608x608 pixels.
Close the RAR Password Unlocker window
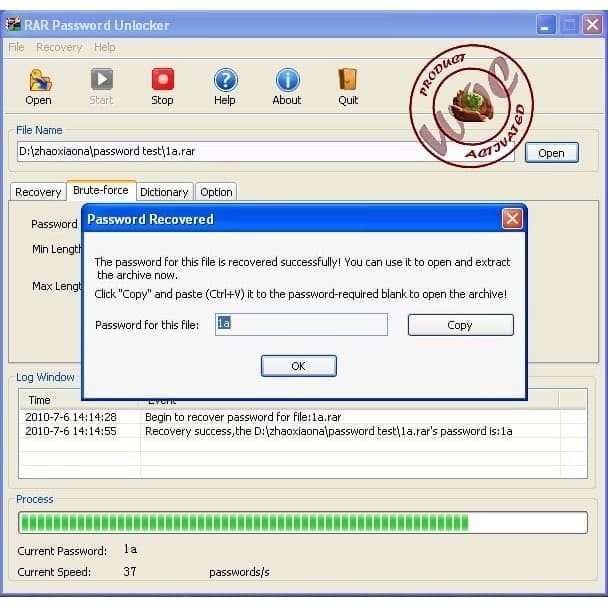(x=592, y=25)
